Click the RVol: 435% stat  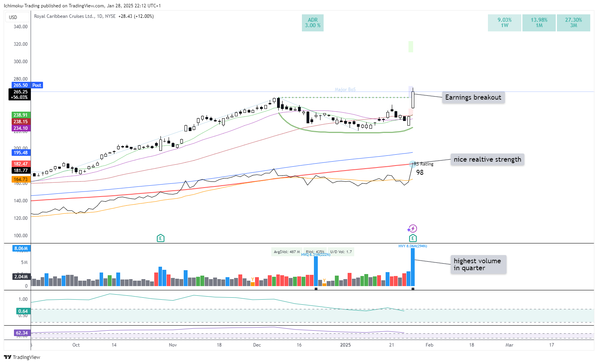pos(315,252)
